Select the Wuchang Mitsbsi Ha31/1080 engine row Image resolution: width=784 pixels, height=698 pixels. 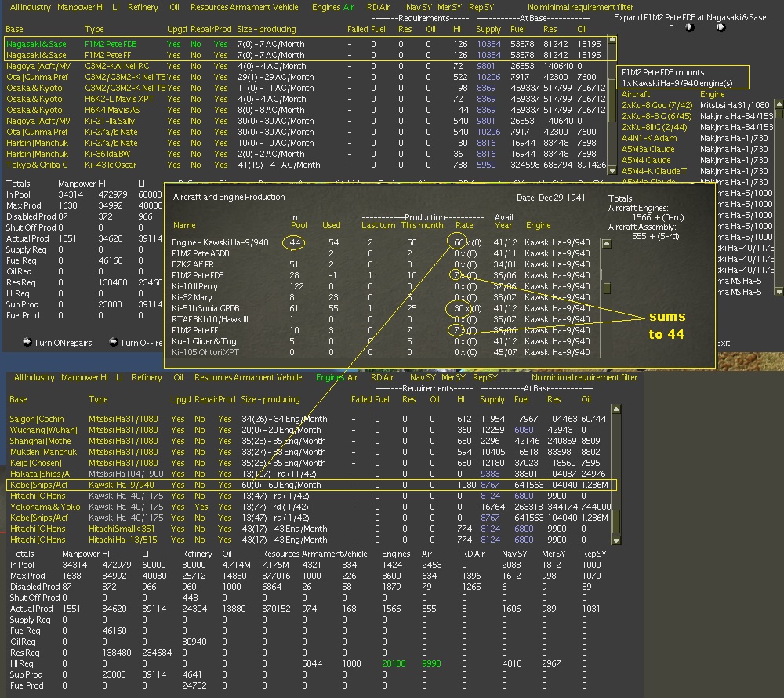point(310,430)
